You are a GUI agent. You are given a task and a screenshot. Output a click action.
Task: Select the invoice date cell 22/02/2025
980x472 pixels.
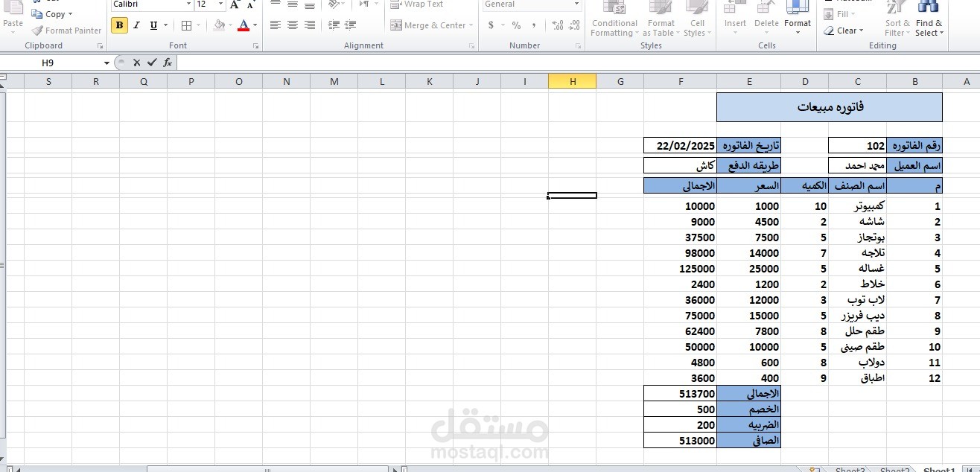tap(681, 145)
